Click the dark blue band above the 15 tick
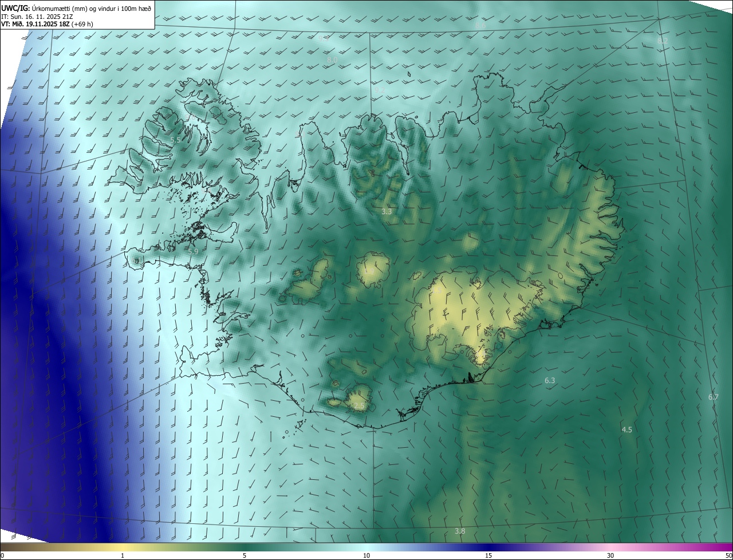This screenshot has width=733, height=560. [488, 547]
